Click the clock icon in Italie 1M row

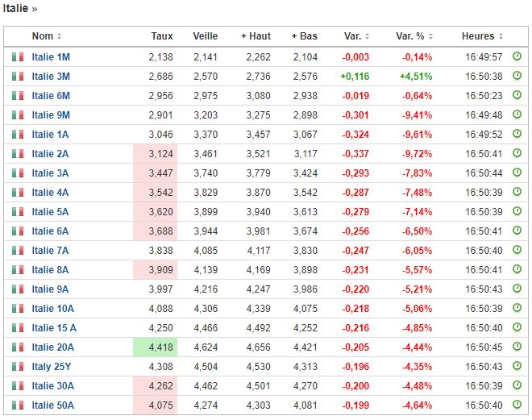point(517,57)
